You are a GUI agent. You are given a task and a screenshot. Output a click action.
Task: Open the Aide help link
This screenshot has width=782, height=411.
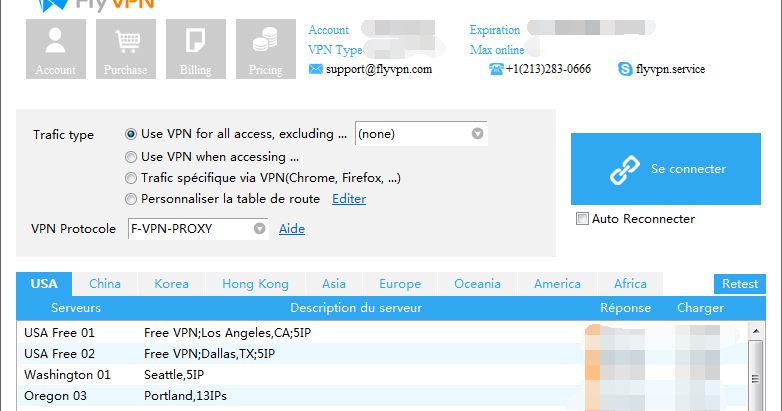coord(292,229)
